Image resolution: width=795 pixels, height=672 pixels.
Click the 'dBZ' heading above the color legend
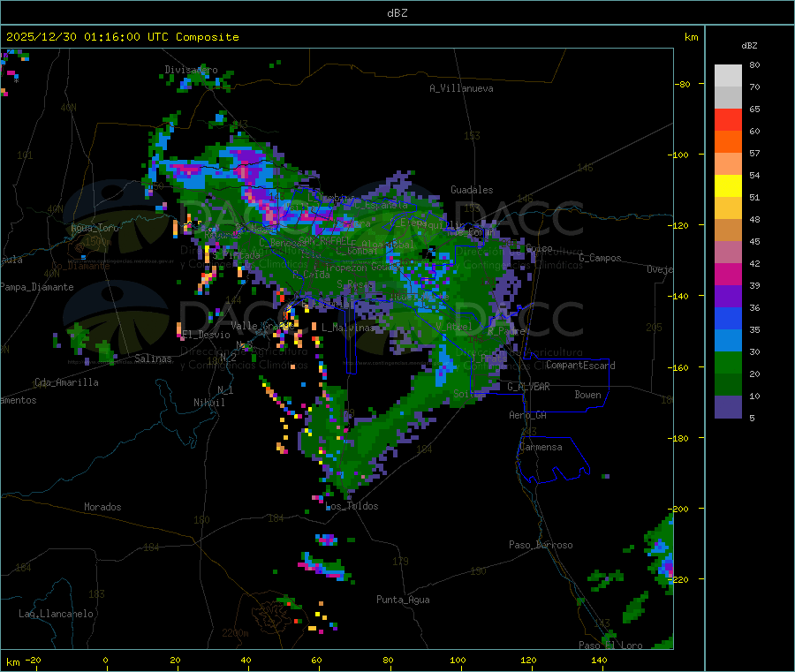click(749, 46)
